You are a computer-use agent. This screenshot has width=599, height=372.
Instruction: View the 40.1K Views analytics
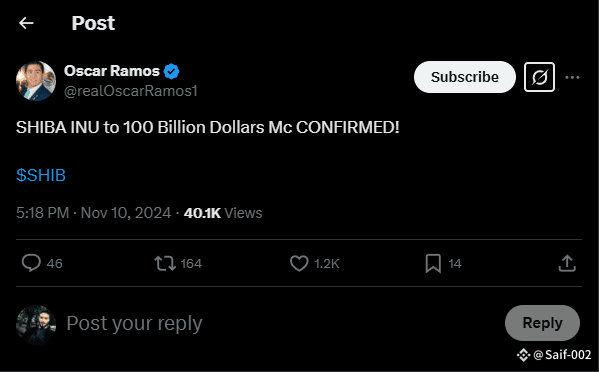(x=223, y=213)
